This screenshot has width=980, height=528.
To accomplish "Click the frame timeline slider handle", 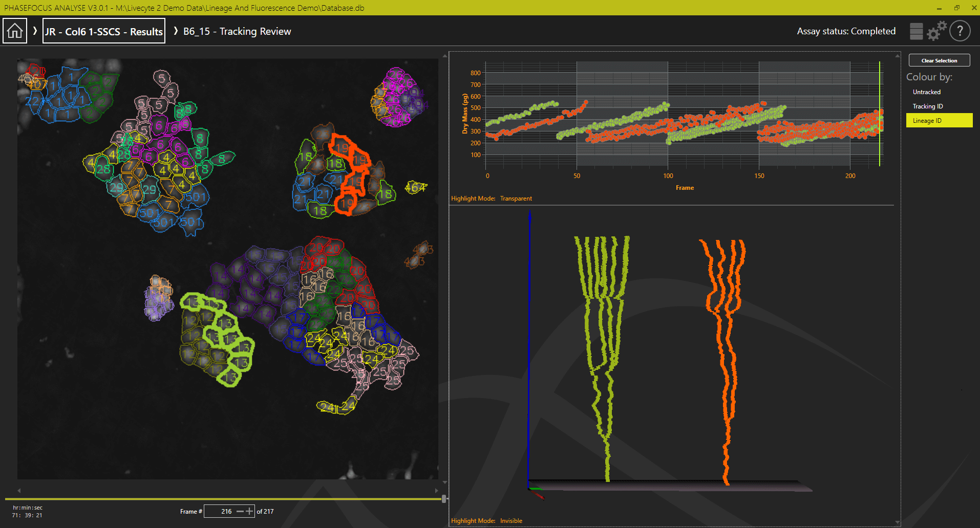I will click(x=443, y=498).
